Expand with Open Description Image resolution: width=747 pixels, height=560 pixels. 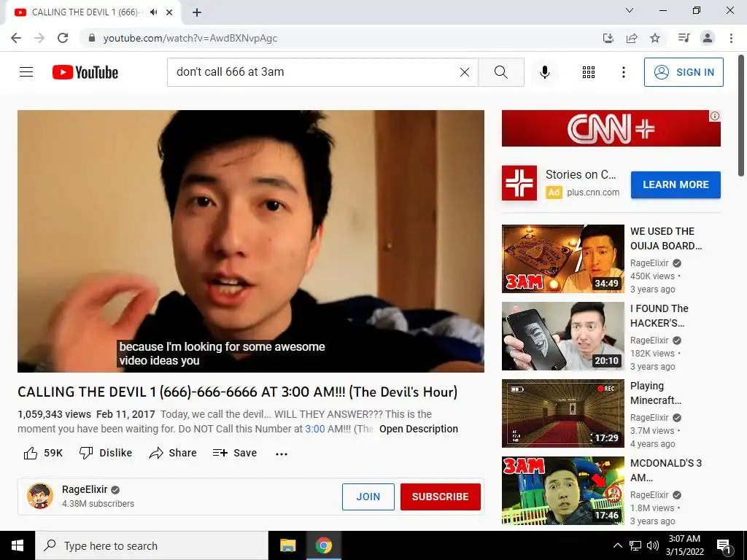click(418, 429)
